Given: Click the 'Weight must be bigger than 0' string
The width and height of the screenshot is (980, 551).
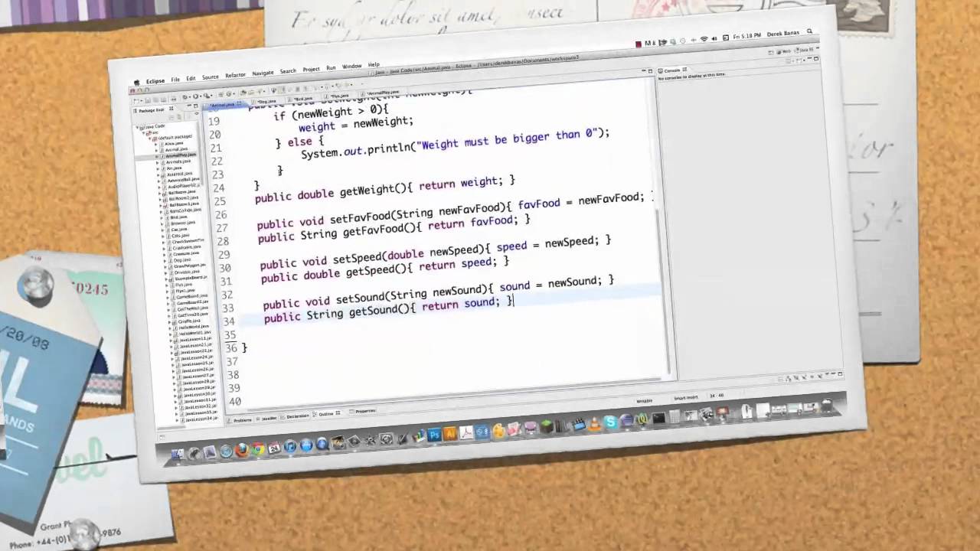Looking at the screenshot, I should (x=507, y=140).
